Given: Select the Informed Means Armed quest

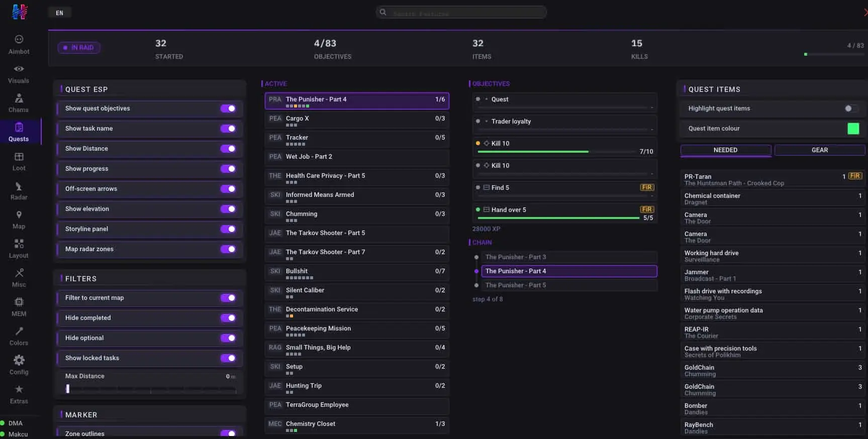Looking at the screenshot, I should pos(357,196).
